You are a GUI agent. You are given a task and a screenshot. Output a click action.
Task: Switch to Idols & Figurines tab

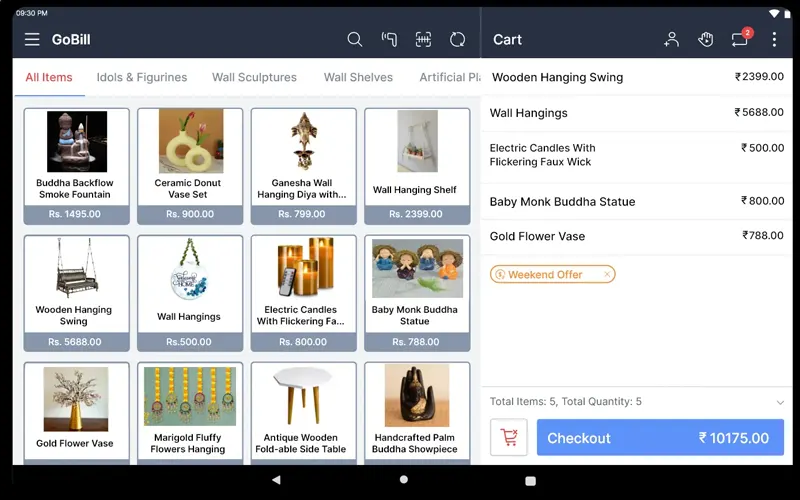[142, 78]
